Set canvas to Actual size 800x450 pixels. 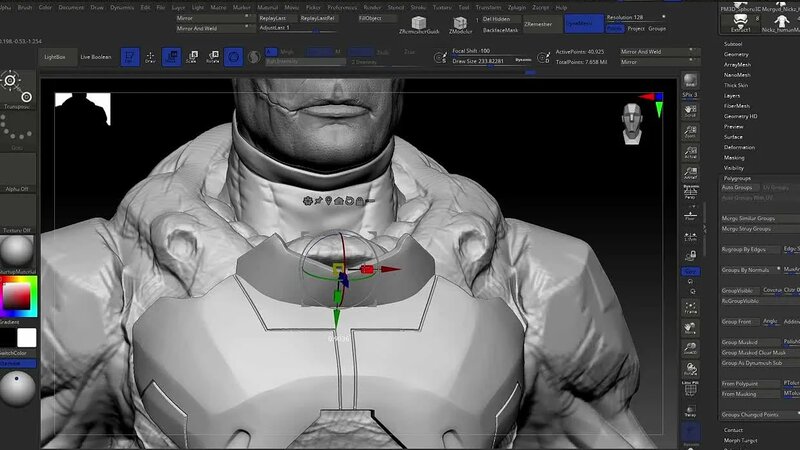pyautogui.click(x=690, y=153)
